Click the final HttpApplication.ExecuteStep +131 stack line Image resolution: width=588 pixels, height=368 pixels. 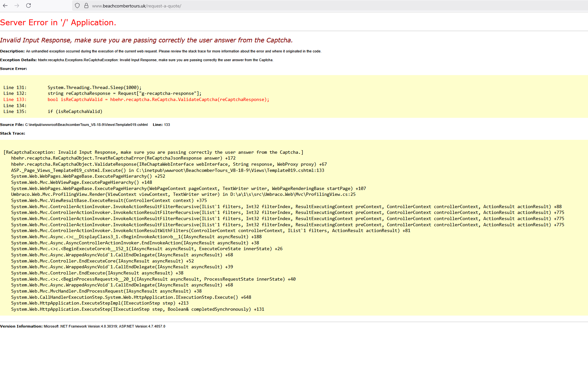click(137, 309)
